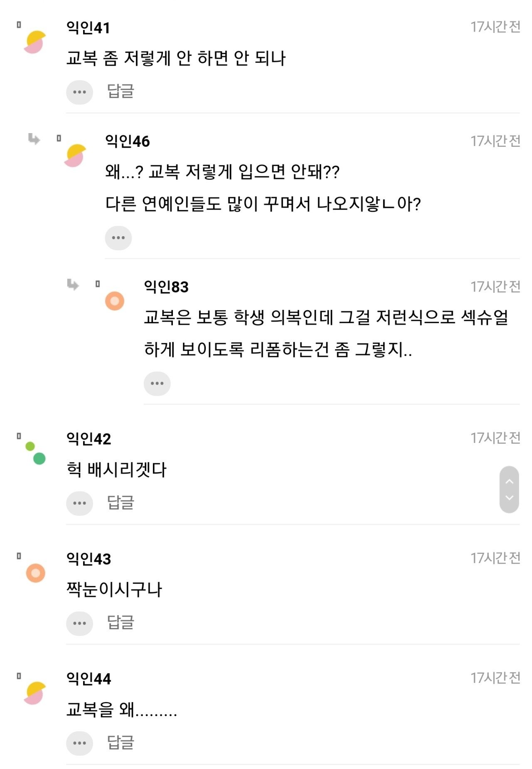Screen dimensions: 532x769
Task: Click the username 익인83
Action: 166,287
